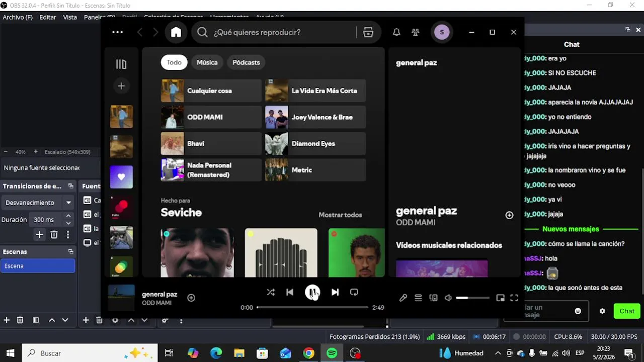Open Desvanecimiento transition dropdown

[x=38, y=203]
